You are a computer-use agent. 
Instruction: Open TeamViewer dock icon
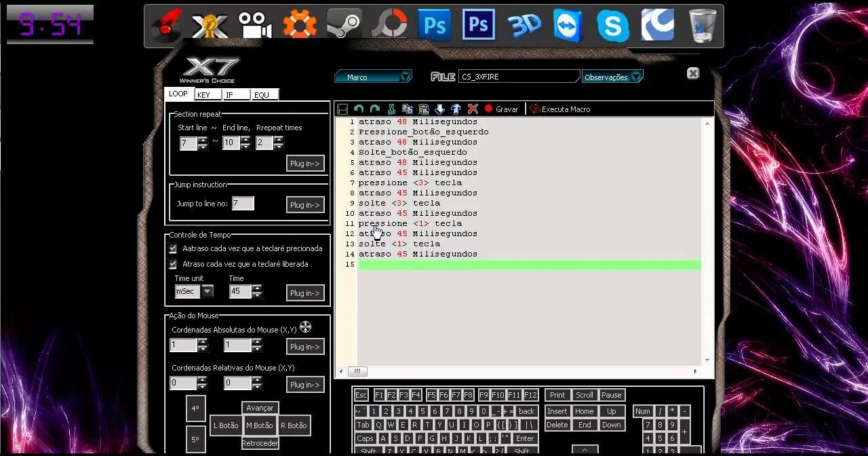tap(568, 26)
